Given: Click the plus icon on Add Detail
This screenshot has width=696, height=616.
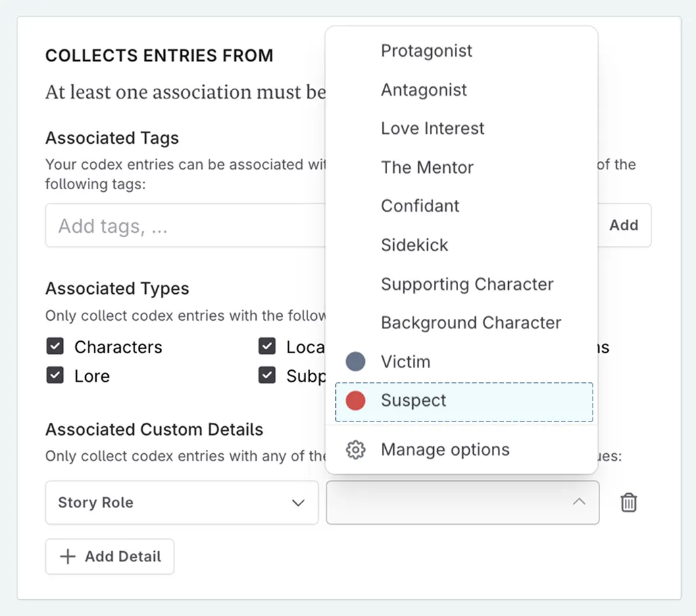Looking at the screenshot, I should tap(67, 556).
